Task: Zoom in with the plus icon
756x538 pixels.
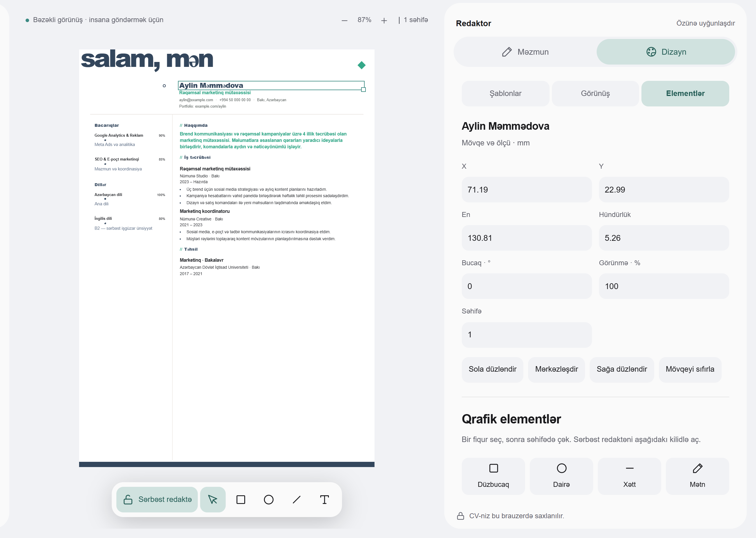Action: click(384, 20)
